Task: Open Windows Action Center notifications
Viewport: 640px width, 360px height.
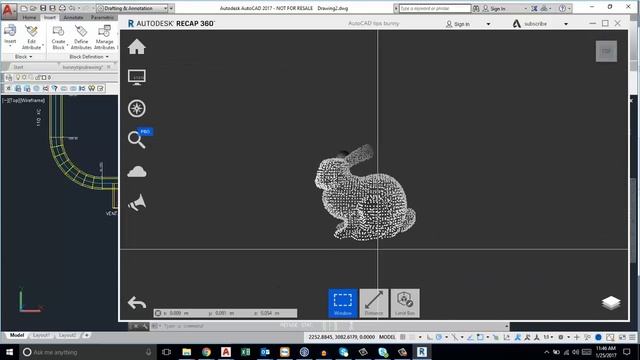Action: [x=627, y=352]
